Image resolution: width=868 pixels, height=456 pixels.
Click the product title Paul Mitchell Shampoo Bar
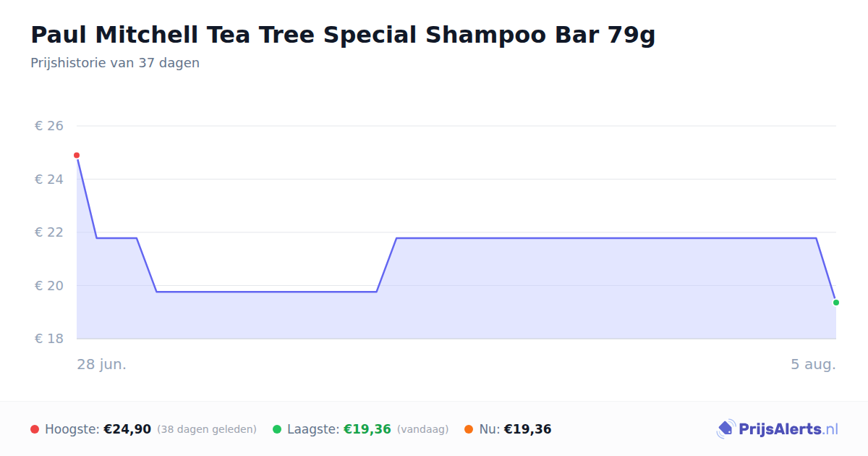pos(343,35)
